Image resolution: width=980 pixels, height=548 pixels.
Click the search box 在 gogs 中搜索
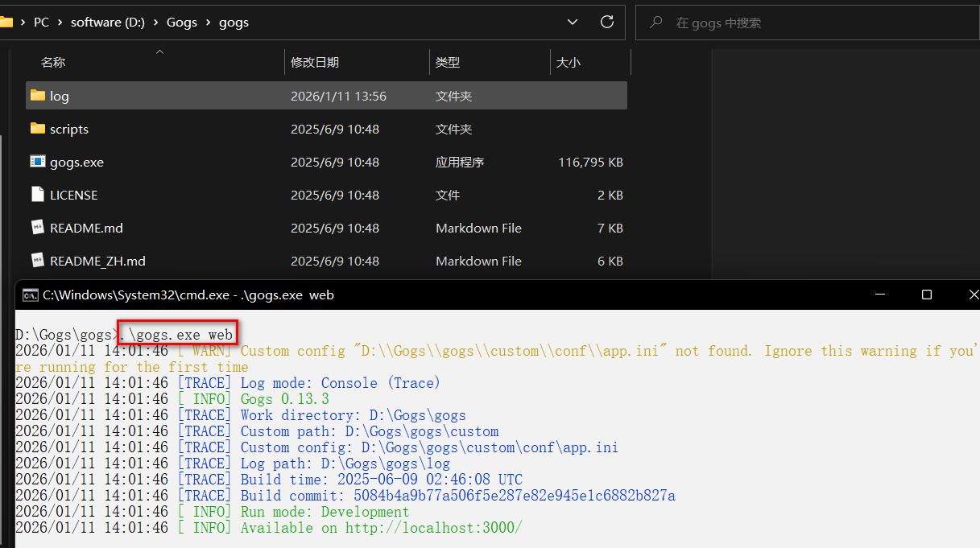[808, 23]
